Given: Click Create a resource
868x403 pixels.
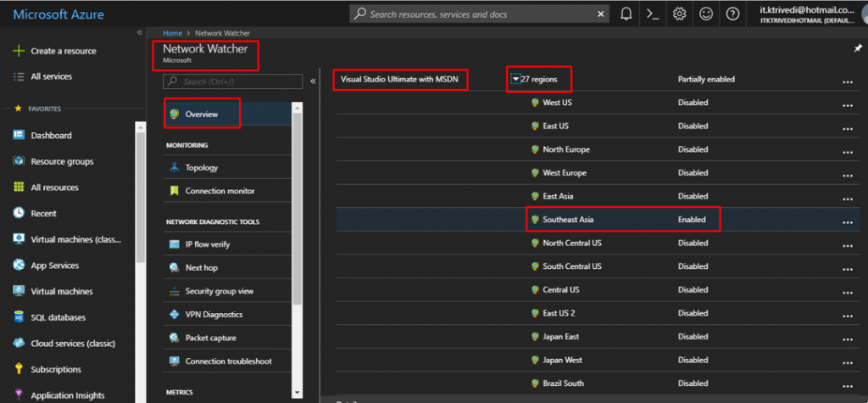Looking at the screenshot, I should tap(63, 51).
